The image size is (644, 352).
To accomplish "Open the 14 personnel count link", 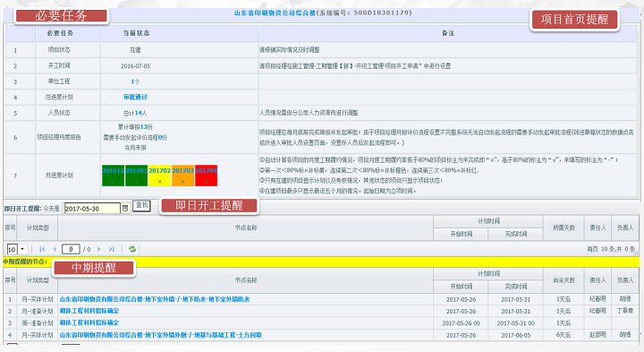I will (138, 113).
